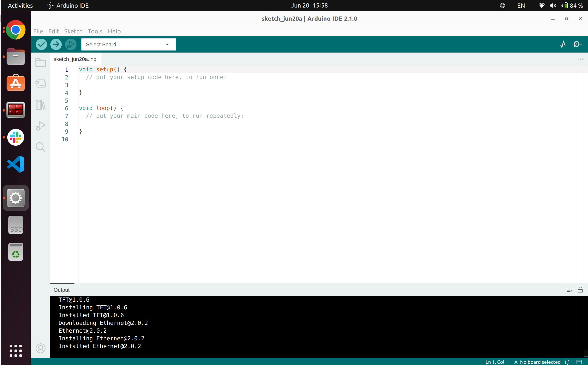
Task: Open Boards Manager in sidebar
Action: [40, 84]
